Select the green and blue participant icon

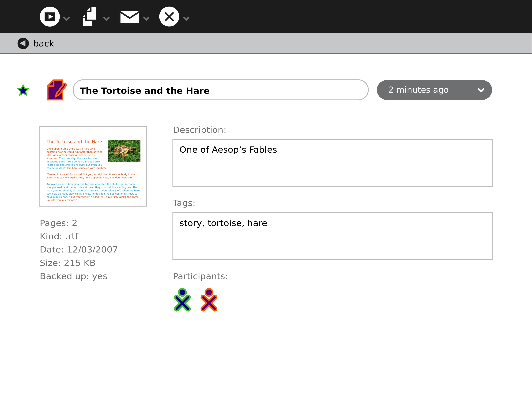(182, 300)
